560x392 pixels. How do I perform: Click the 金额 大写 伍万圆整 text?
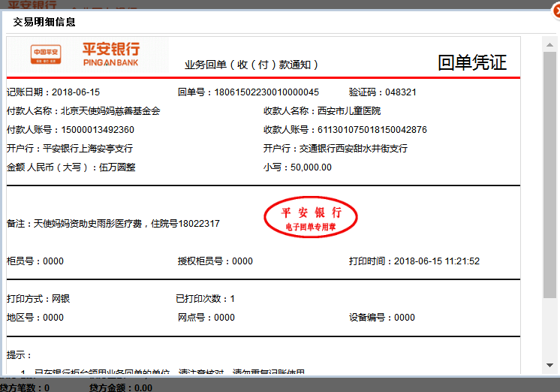71,167
